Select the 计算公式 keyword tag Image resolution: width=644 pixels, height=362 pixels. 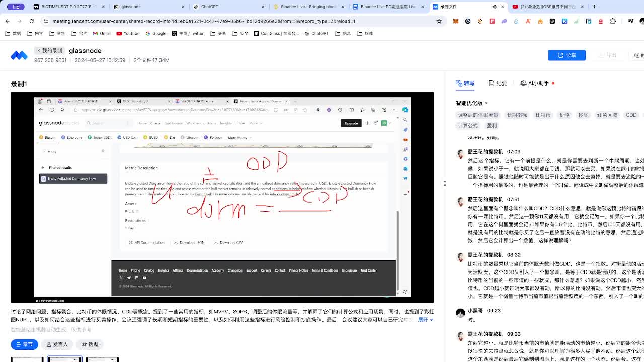click(x=468, y=126)
